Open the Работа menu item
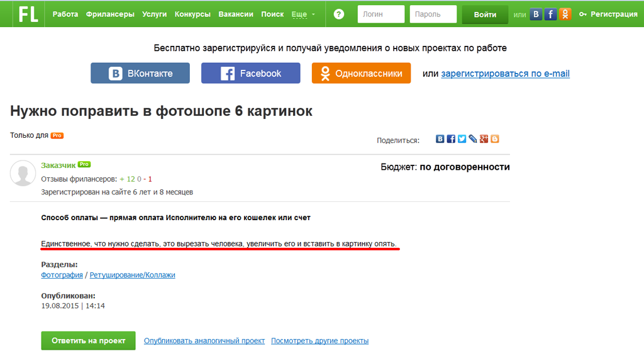Viewport: 644px width, 361px height. [x=65, y=14]
